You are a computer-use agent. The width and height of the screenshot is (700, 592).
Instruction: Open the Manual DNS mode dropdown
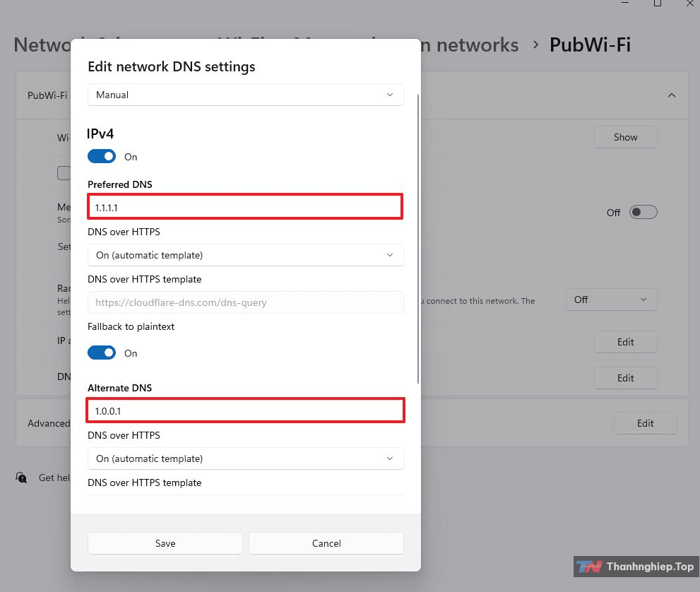click(246, 95)
